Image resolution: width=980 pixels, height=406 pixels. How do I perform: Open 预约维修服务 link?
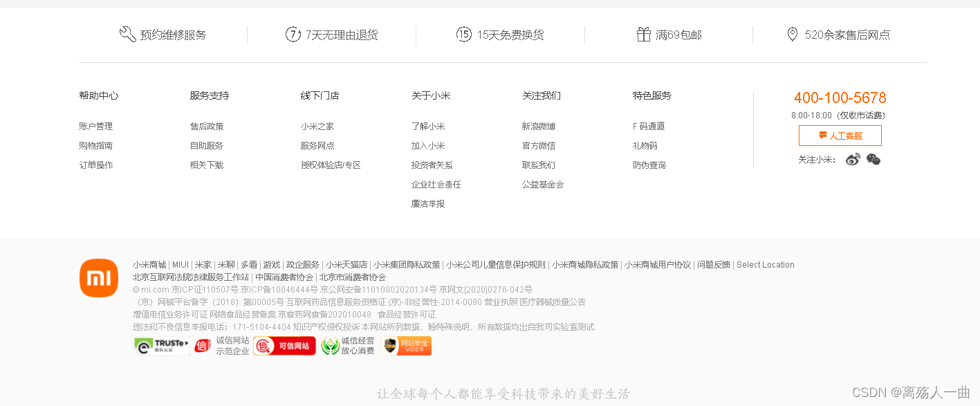(x=173, y=35)
